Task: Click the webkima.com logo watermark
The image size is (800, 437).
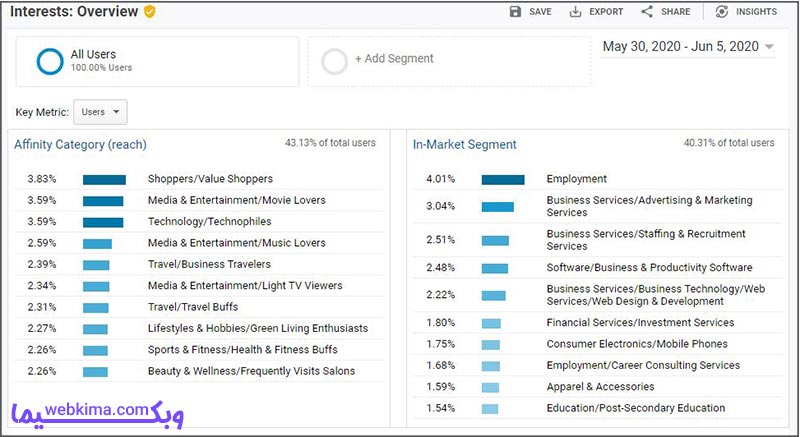Action: 97,414
